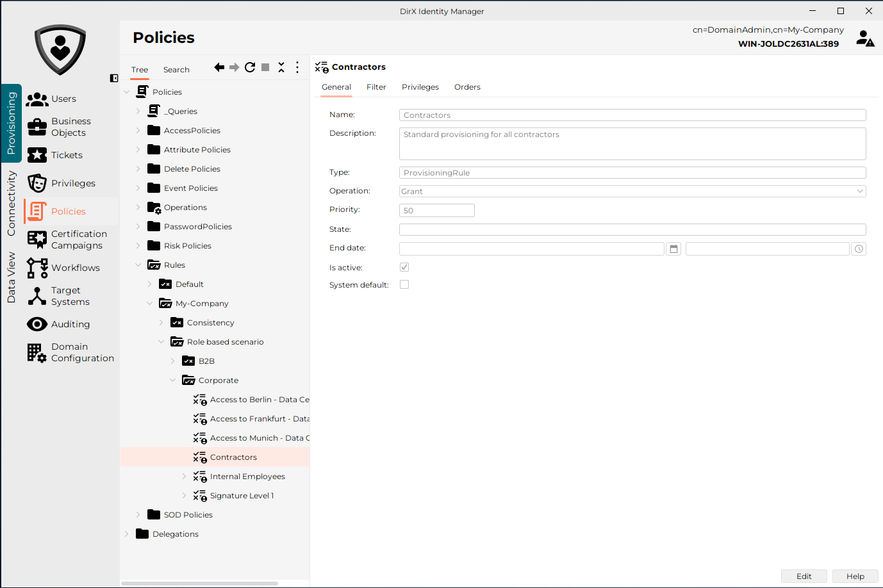
Task: Select 'Signature Level 1' rule
Action: coord(242,496)
